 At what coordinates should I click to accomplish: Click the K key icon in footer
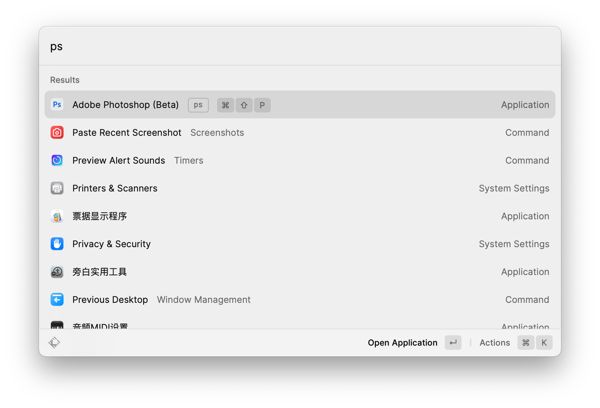(x=544, y=343)
